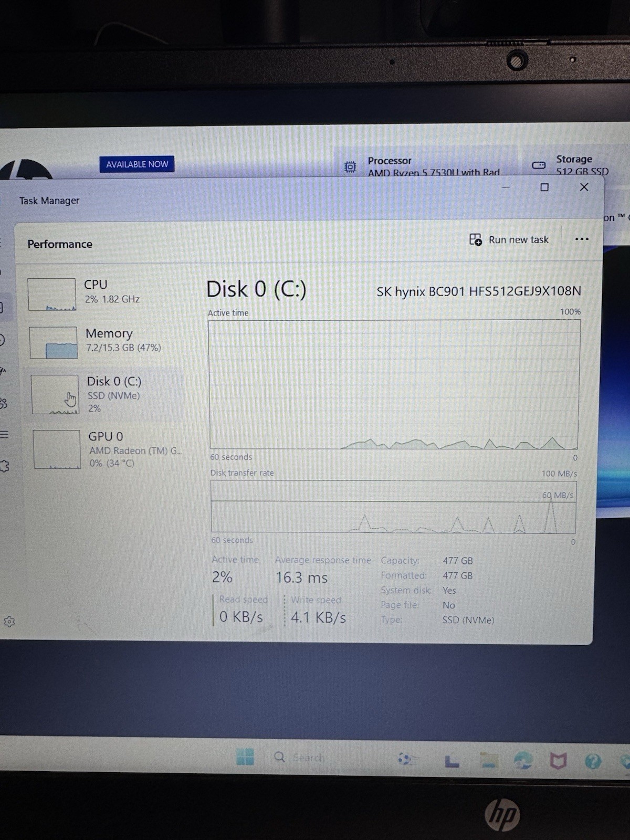630x840 pixels.
Task: Click the 60 MB/s transfer rate label
Action: tap(558, 495)
